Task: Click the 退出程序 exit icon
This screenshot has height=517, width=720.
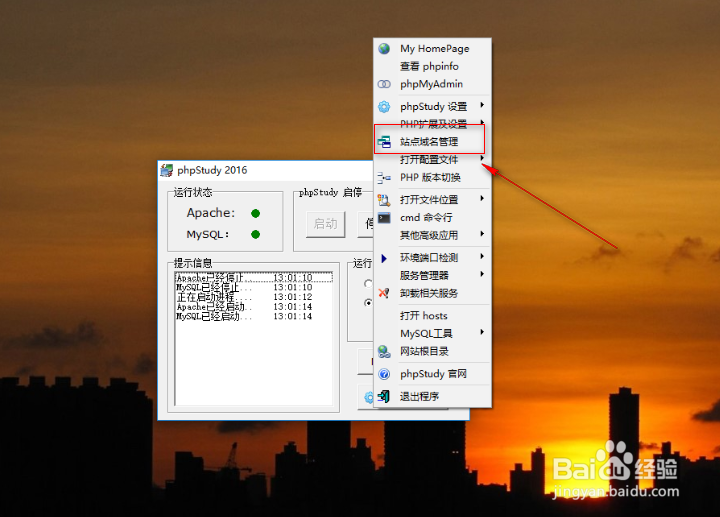Action: coord(384,396)
